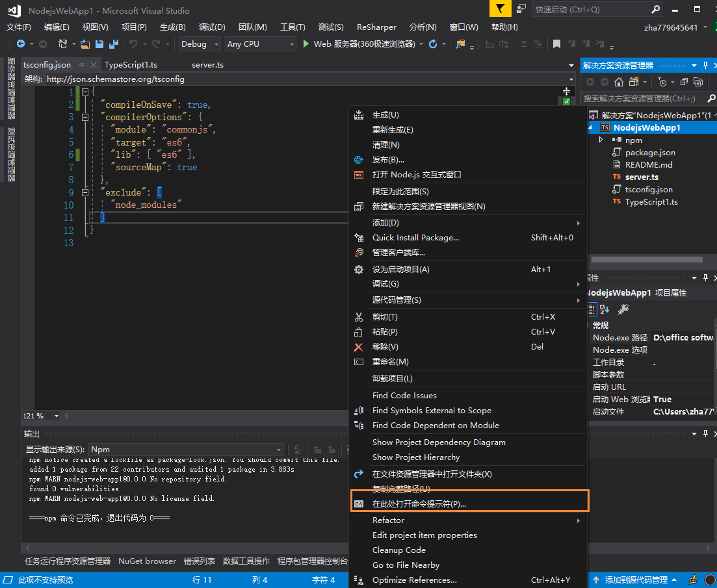Select 生成(U) in context menu
The height and width of the screenshot is (588, 717).
(x=468, y=114)
